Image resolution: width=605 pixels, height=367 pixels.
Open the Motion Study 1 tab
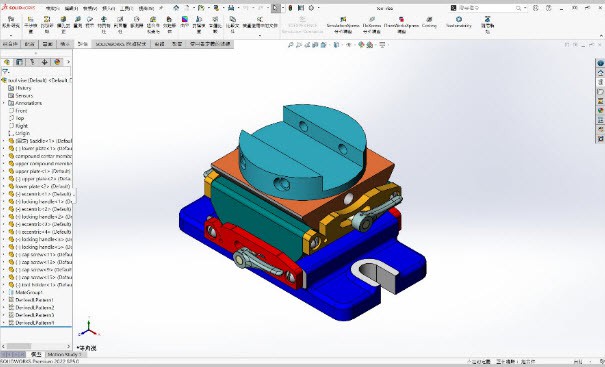64,354
